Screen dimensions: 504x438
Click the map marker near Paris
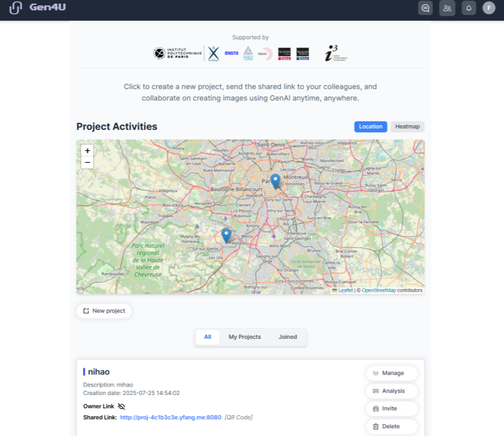coord(275,181)
